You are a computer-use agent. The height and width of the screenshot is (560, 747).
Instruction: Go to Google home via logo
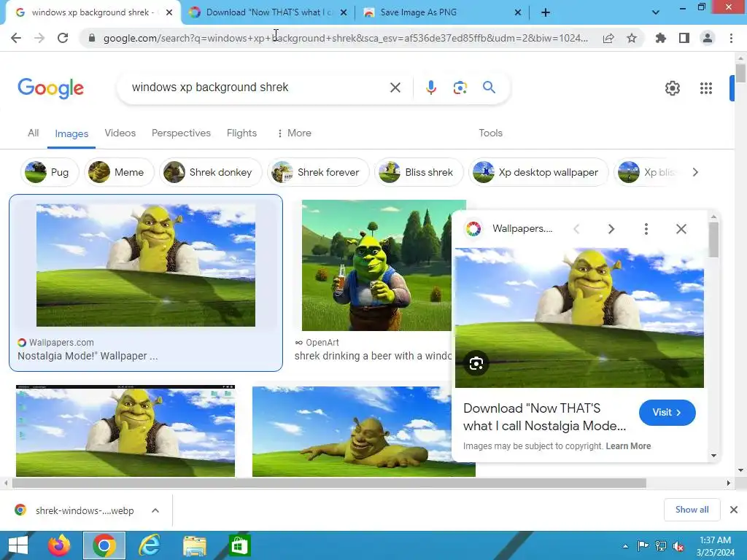click(x=50, y=88)
